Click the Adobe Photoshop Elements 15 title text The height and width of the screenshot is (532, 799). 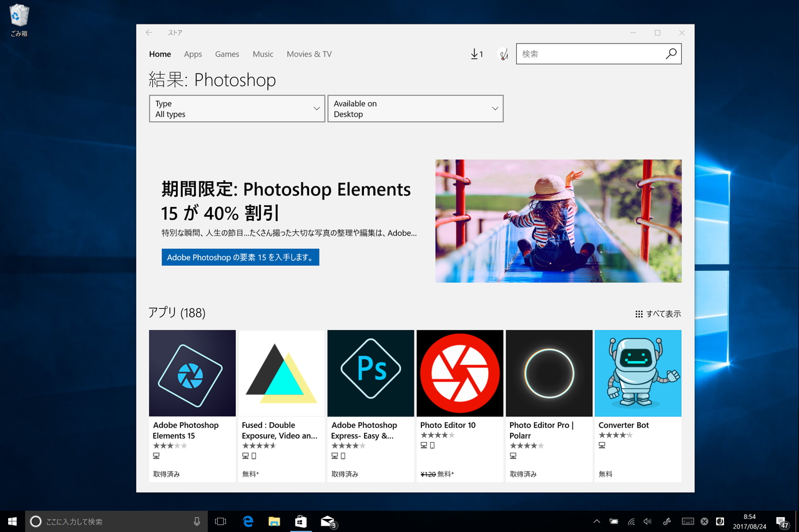(x=185, y=430)
